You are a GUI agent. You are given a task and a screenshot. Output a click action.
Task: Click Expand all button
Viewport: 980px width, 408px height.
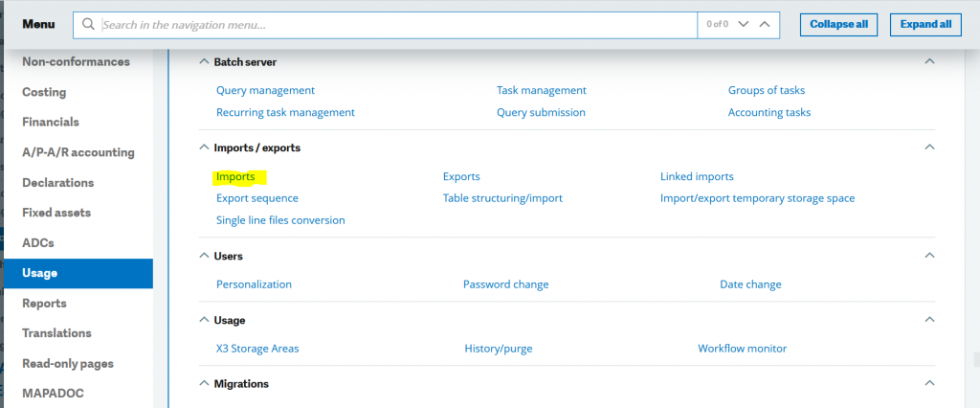tap(926, 24)
